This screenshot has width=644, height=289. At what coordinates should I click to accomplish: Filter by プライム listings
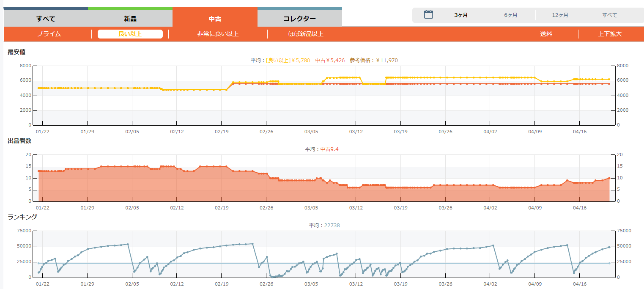[x=49, y=34]
